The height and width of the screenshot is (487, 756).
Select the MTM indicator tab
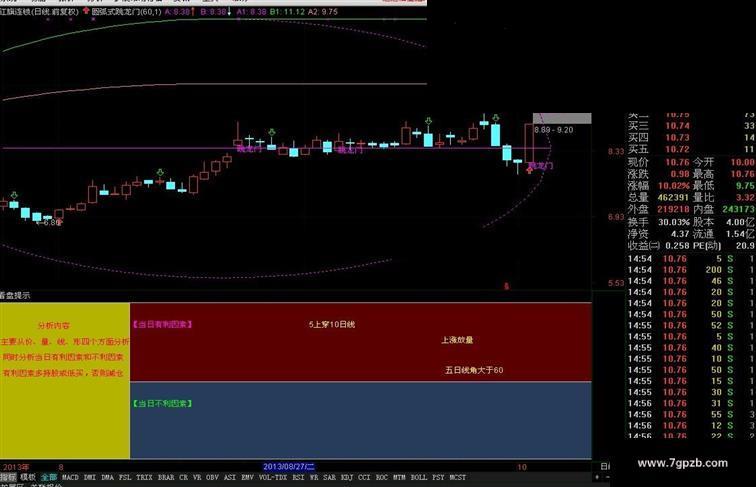click(x=399, y=477)
